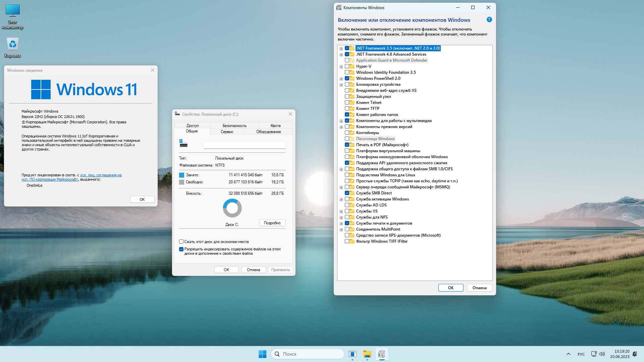This screenshot has width=644, height=362.
Task: Switch to the Security tab
Action: point(234,126)
